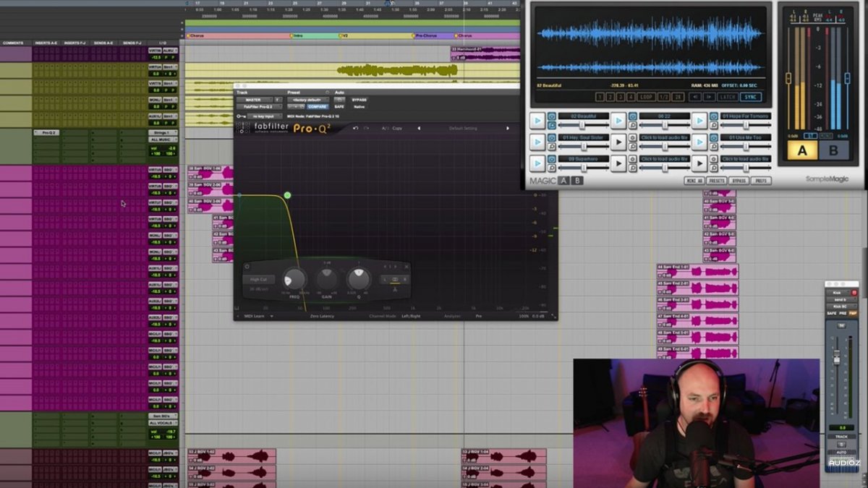
Task: Click undo arrow in Pro-Q 2
Action: [x=355, y=128]
